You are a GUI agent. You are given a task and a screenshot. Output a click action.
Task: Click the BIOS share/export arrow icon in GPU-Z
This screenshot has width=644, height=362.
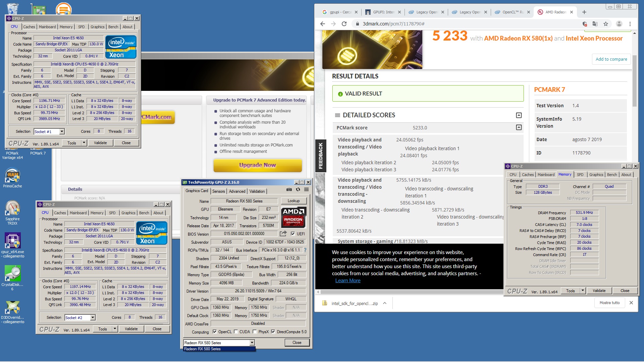pos(283,234)
